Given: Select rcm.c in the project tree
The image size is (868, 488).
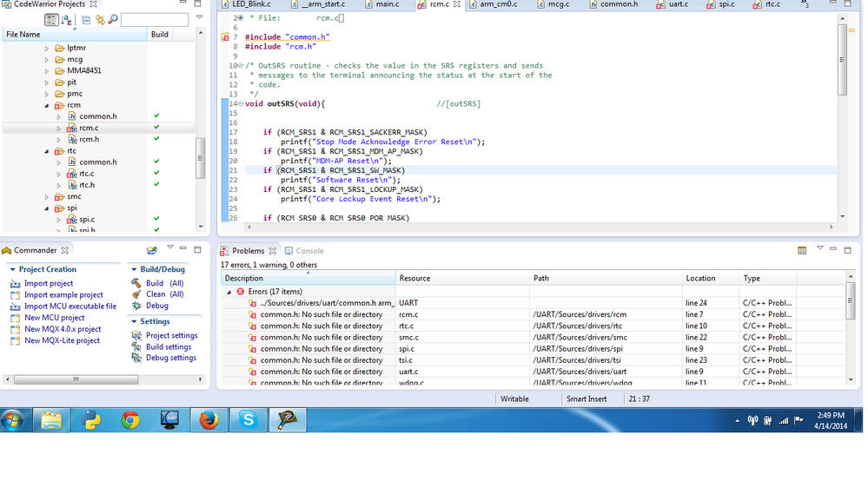Looking at the screenshot, I should click(89, 128).
